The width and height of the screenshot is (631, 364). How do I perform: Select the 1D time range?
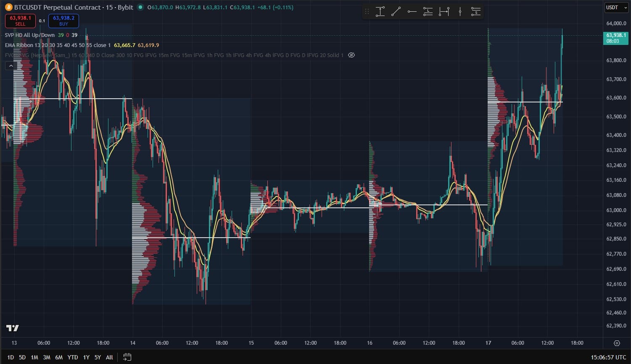coord(11,357)
